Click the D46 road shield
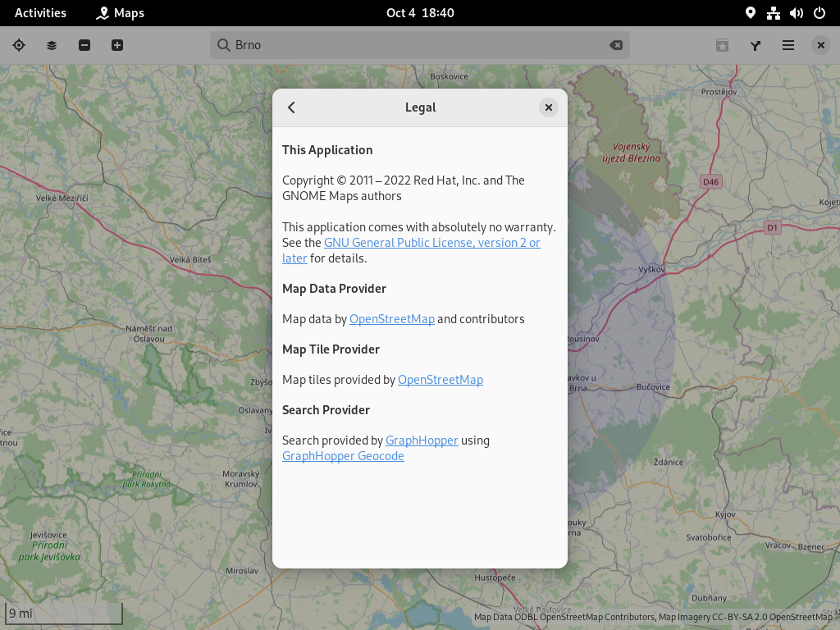 (711, 181)
